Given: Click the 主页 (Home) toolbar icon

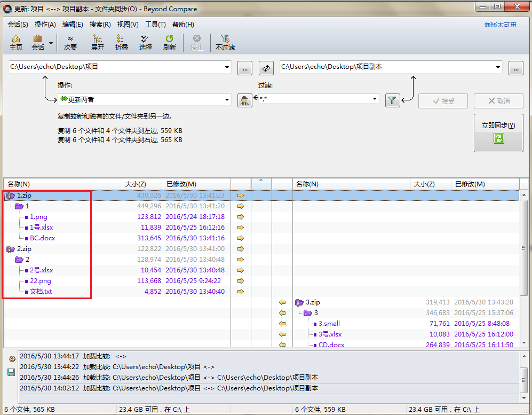Looking at the screenshot, I should tap(16, 42).
